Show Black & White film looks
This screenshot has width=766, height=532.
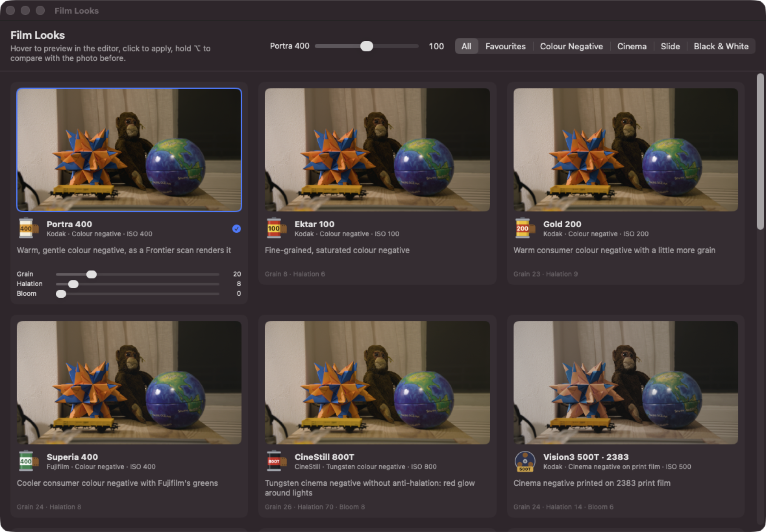click(721, 46)
